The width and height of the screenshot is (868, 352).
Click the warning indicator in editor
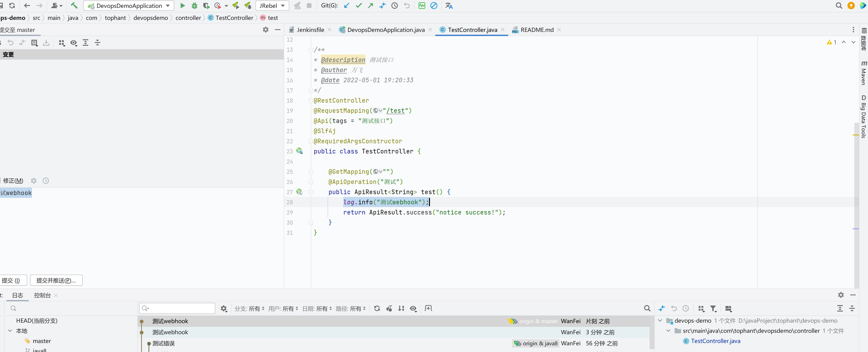click(831, 42)
